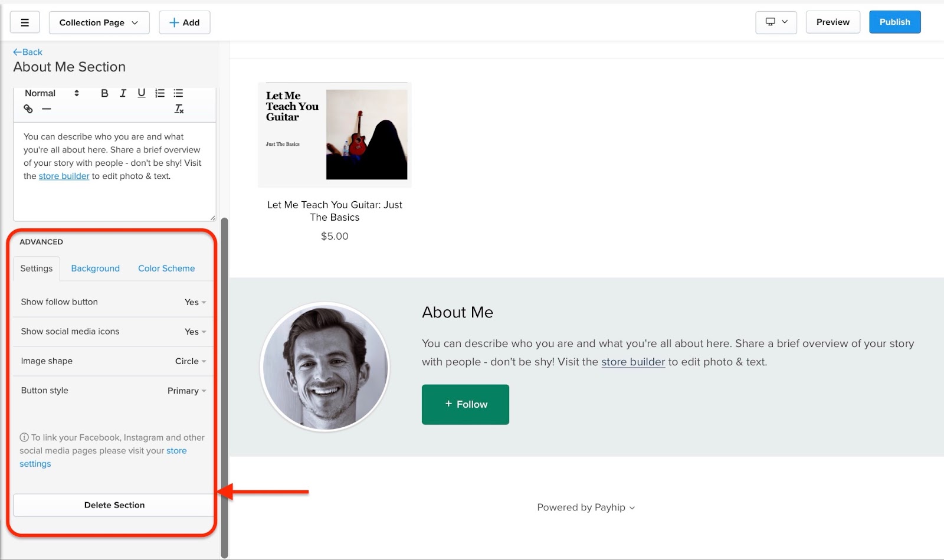The width and height of the screenshot is (944, 560).
Task: Click the About Me profile photo
Action: pos(325,366)
